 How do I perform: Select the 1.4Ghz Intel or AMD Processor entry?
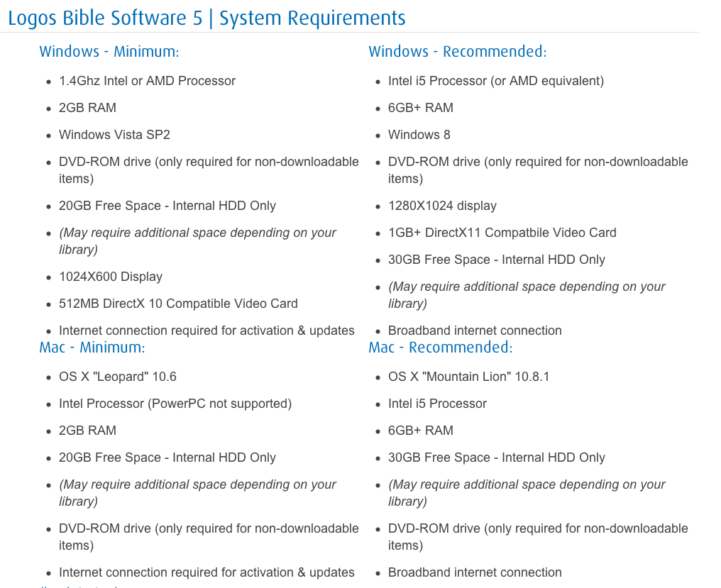pyautogui.click(x=147, y=81)
